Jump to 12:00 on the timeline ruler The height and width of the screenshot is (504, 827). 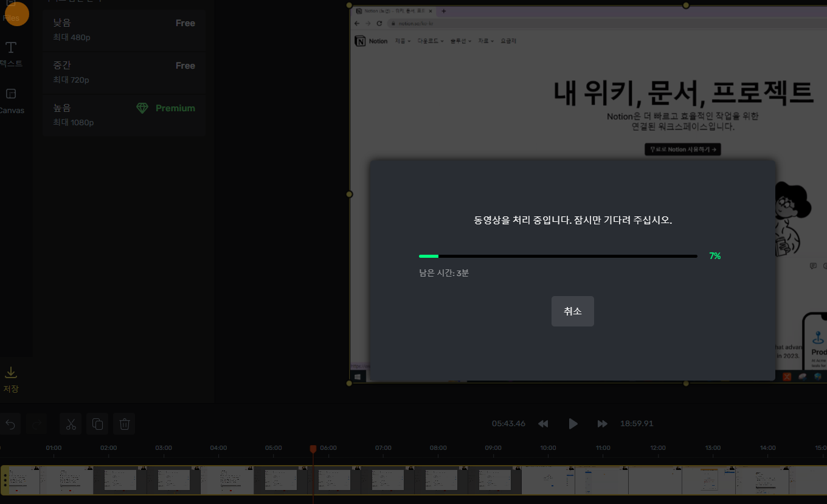(x=658, y=448)
